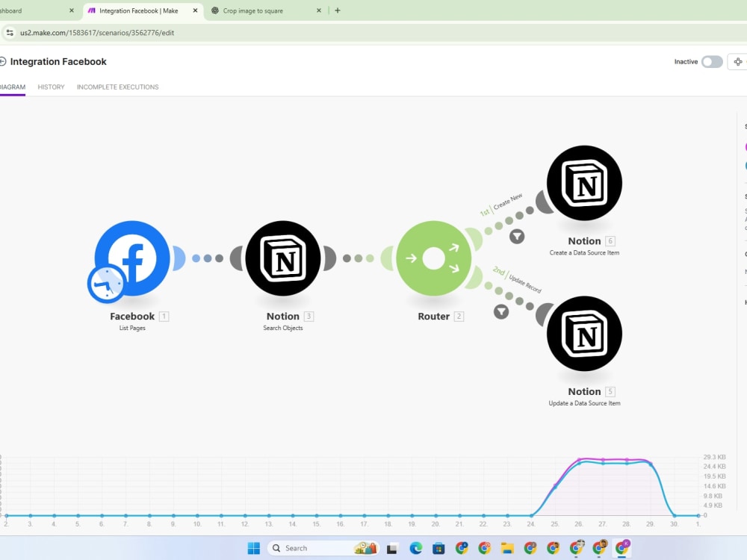
Task: Click the List Pages caption text
Action: coord(132,328)
